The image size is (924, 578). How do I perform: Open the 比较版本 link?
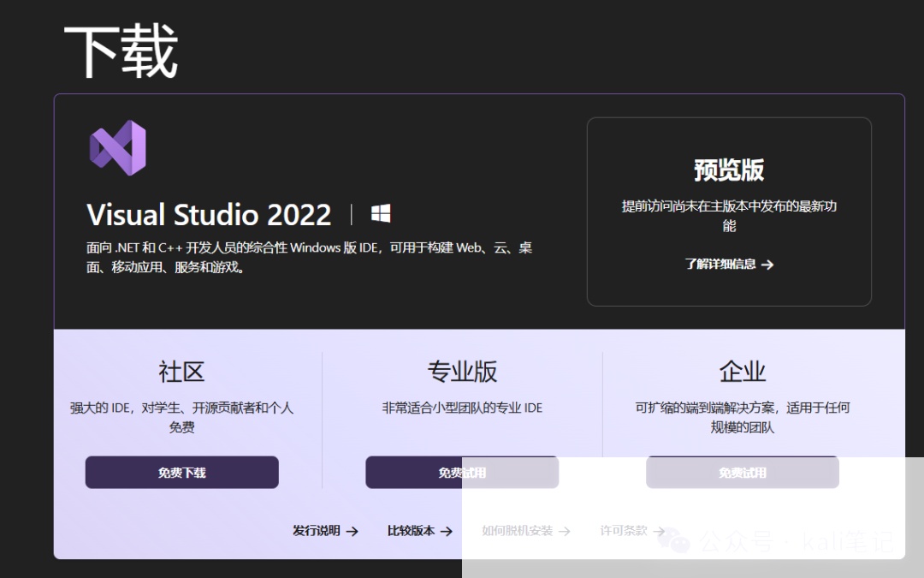419,531
